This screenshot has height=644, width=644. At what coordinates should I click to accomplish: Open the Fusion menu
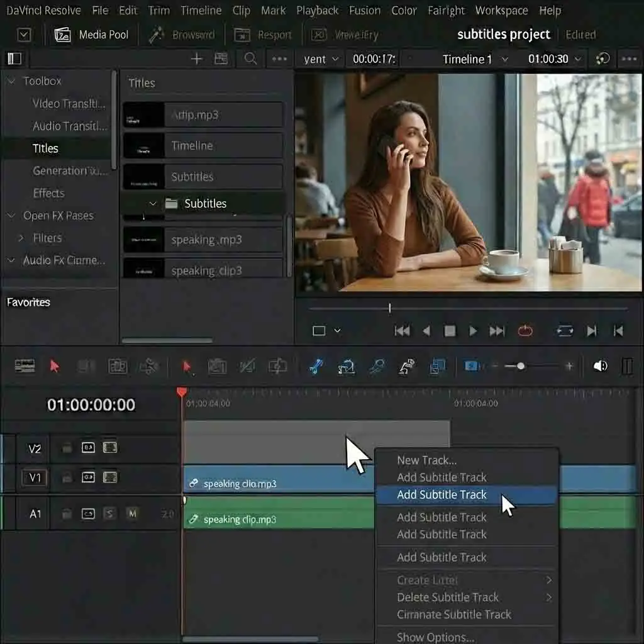[x=365, y=10]
